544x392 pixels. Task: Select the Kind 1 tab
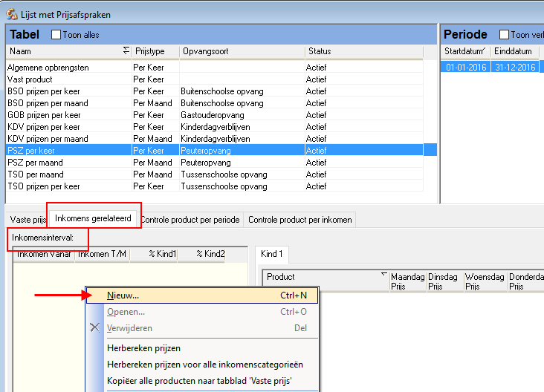tap(272, 254)
